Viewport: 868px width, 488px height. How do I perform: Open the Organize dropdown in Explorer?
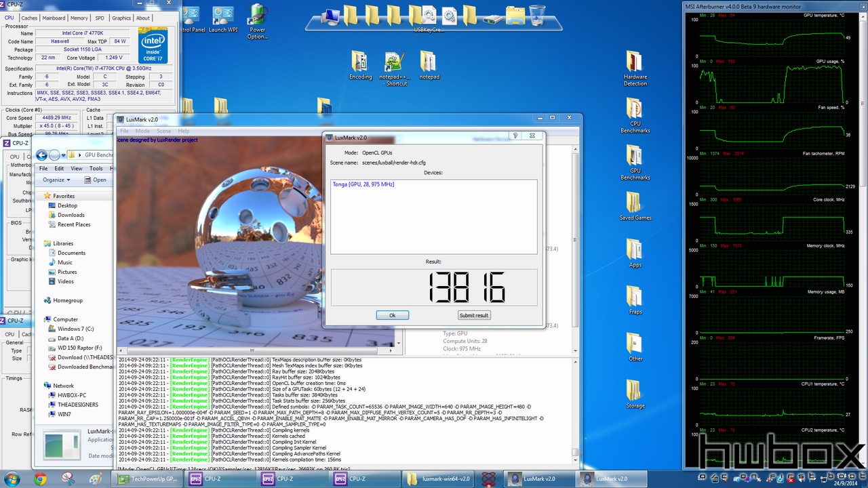tap(56, 180)
